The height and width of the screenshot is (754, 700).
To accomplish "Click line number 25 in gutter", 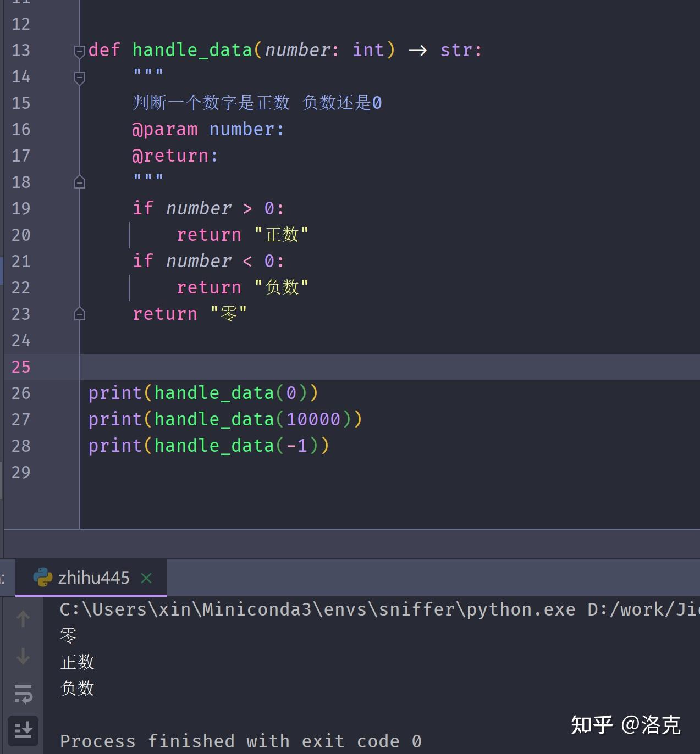I will click(x=21, y=367).
